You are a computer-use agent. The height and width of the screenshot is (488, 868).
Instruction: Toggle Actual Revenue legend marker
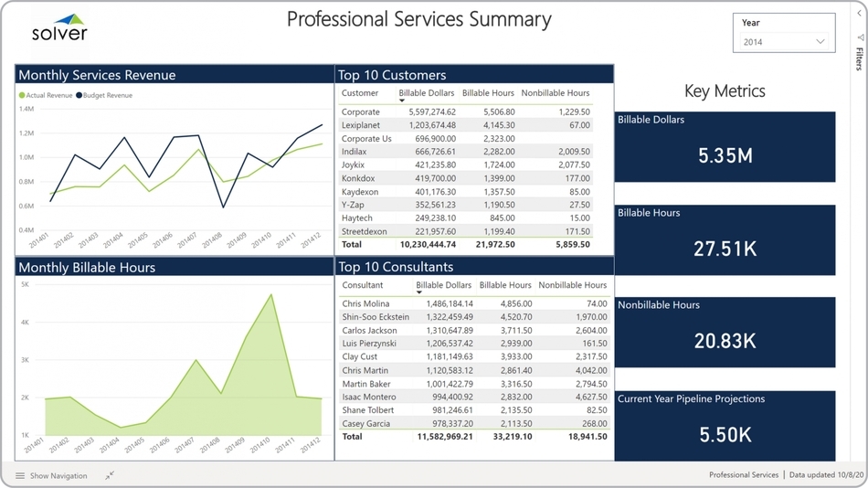(x=22, y=95)
